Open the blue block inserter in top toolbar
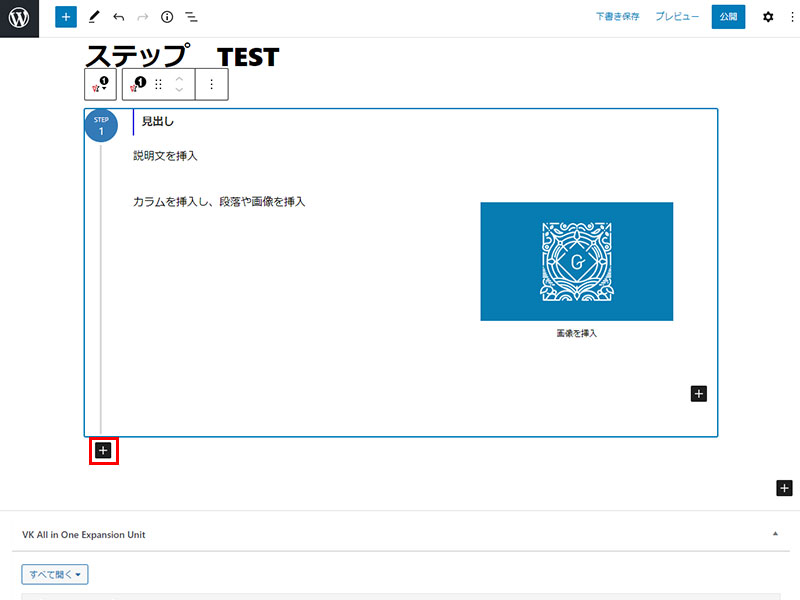 pyautogui.click(x=65, y=17)
